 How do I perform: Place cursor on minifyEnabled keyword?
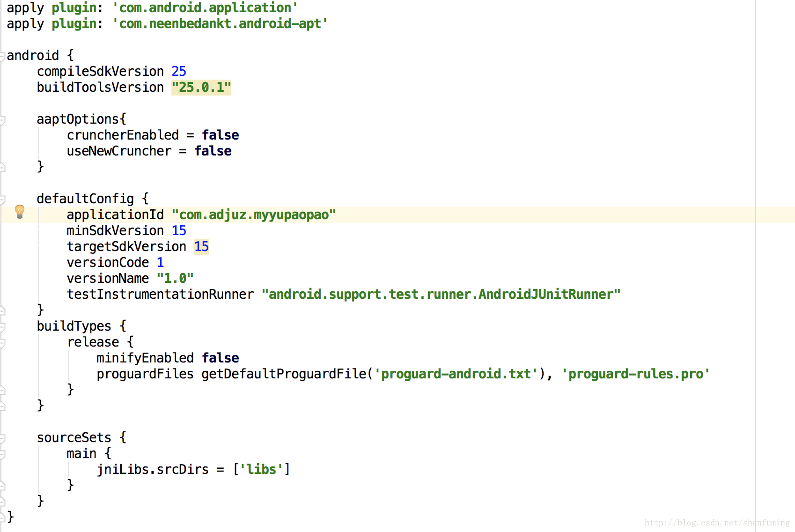coord(145,358)
